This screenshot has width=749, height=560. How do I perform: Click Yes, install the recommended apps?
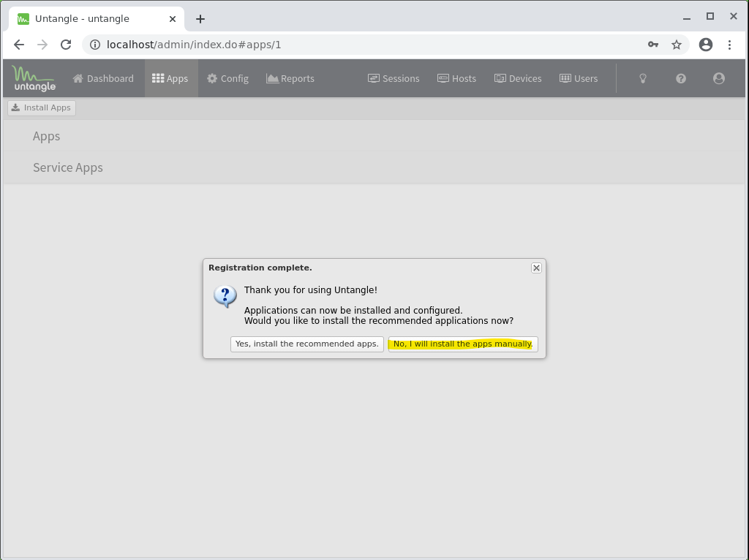[x=307, y=344]
